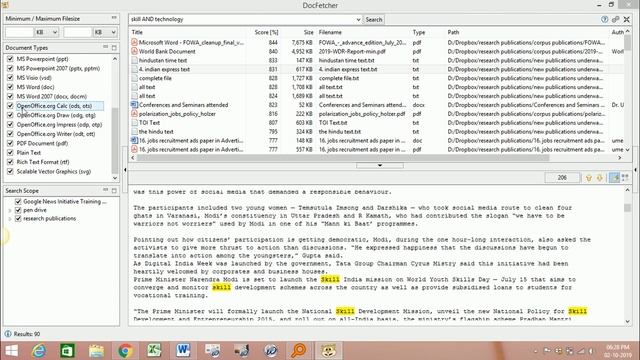This screenshot has width=640, height=360.
Task: Jump to previous highlighted occurrence arrow
Action: (x=589, y=178)
